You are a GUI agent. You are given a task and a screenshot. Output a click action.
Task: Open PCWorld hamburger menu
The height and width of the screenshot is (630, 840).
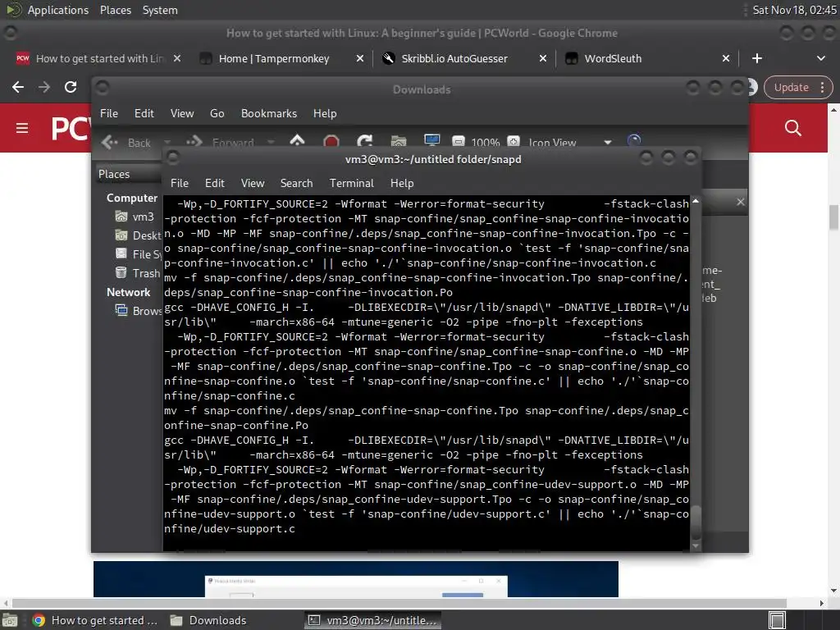(x=22, y=128)
